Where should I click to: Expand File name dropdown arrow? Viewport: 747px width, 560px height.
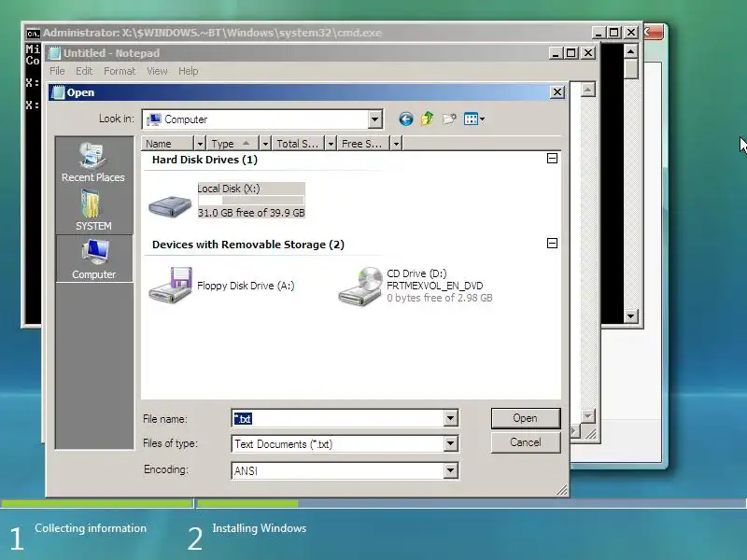click(x=450, y=418)
